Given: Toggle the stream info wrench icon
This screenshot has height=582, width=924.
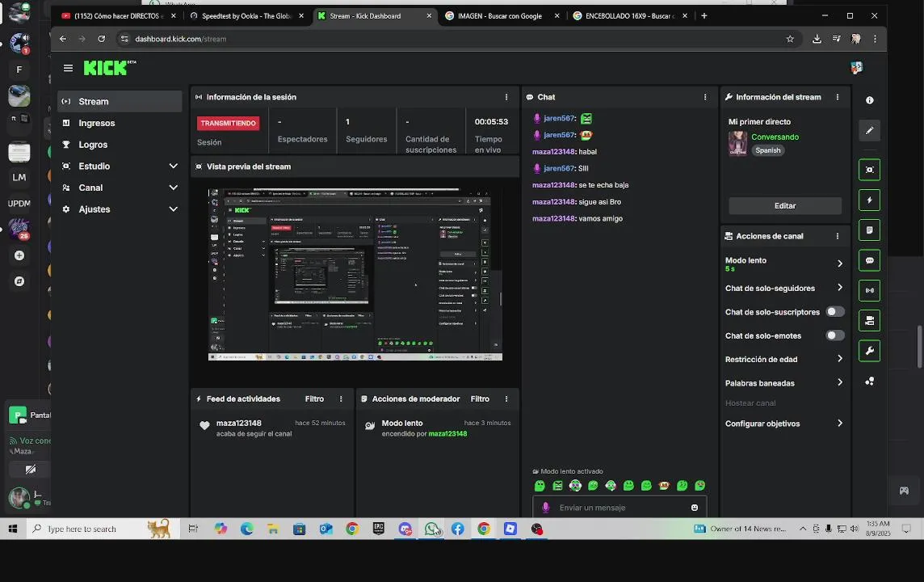Looking at the screenshot, I should click(x=869, y=351).
